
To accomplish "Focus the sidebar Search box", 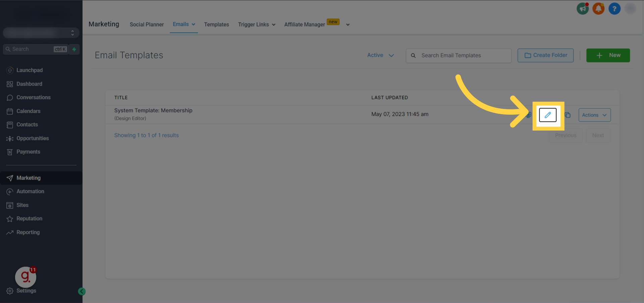I will [x=36, y=49].
